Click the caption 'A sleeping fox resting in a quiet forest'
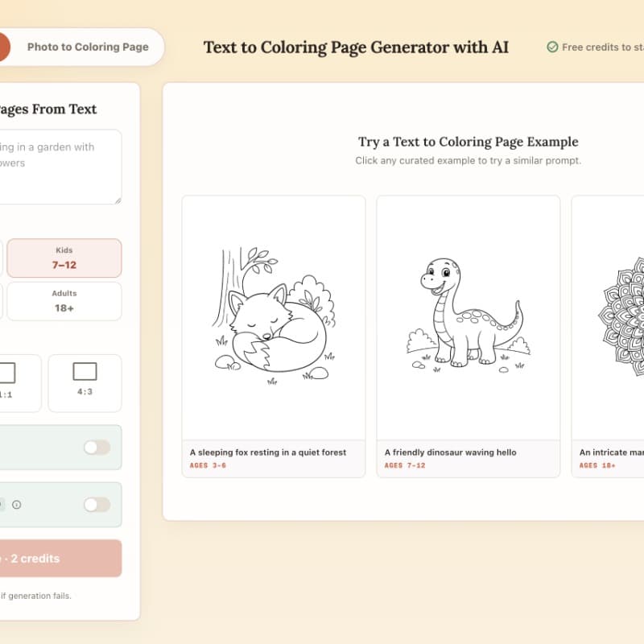 268,452
